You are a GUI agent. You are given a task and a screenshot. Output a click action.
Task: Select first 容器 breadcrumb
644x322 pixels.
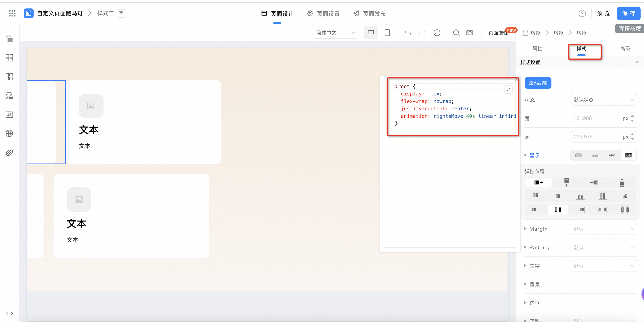click(x=532, y=33)
